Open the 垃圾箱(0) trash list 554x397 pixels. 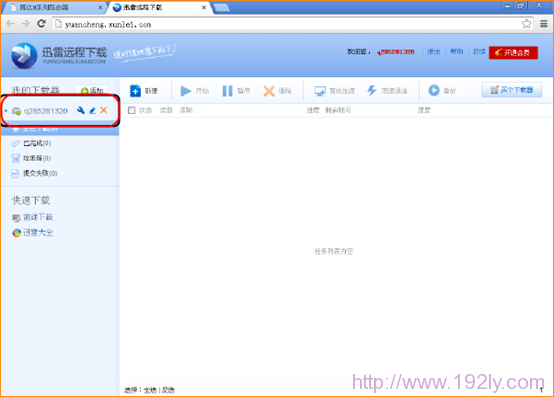click(x=37, y=158)
